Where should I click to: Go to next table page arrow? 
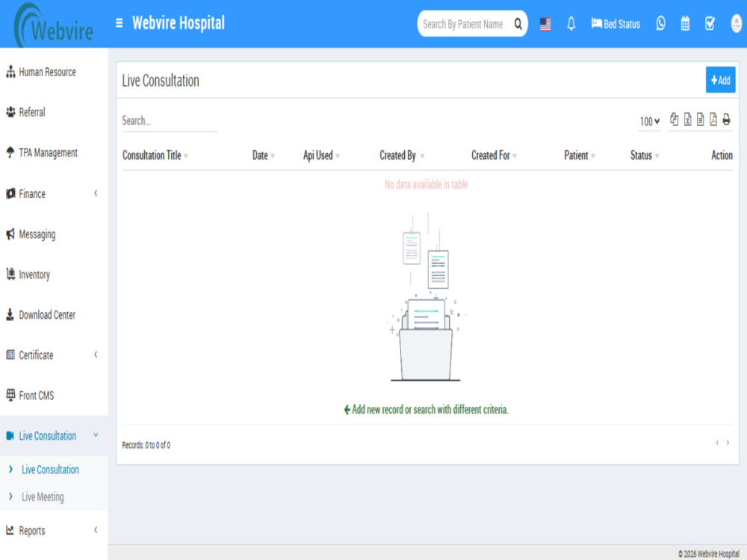tap(728, 442)
